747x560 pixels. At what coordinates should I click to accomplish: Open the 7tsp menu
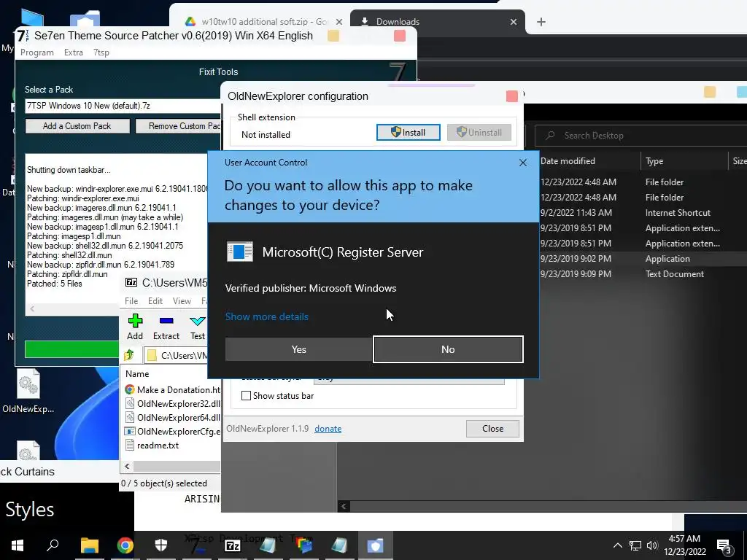pyautogui.click(x=101, y=52)
